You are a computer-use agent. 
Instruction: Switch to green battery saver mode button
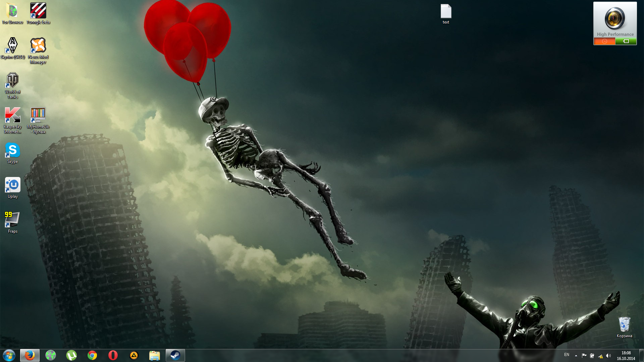pos(626,41)
